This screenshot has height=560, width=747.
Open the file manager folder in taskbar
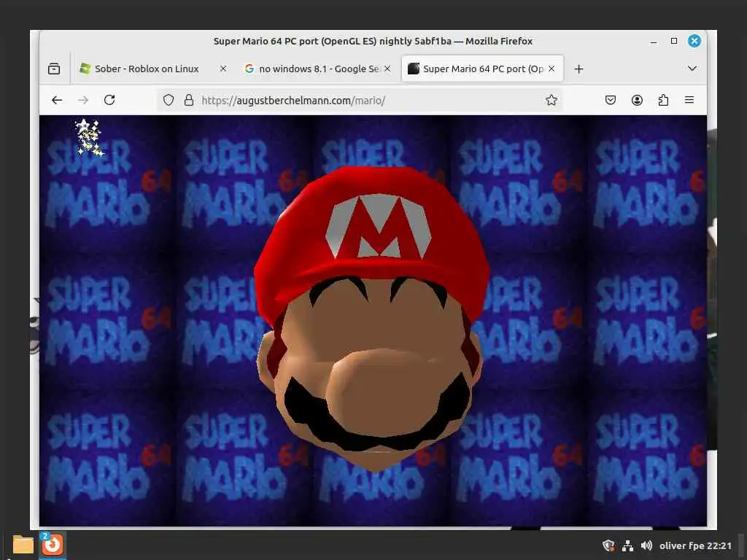click(23, 545)
